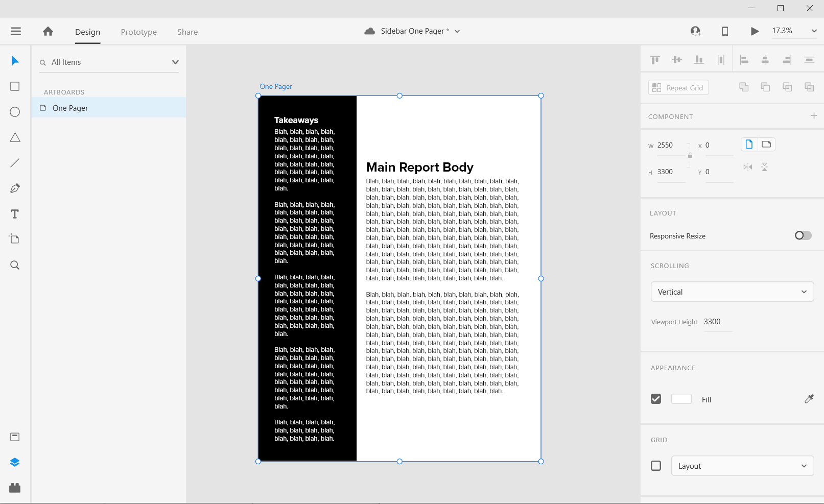824x504 pixels.
Task: Select the Text tool
Action: pos(14,213)
